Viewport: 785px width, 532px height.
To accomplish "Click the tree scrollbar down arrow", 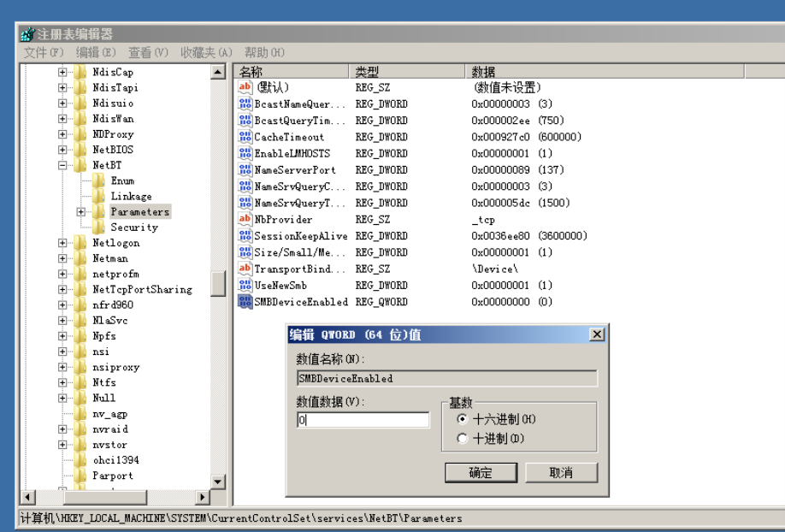I will click(x=218, y=482).
